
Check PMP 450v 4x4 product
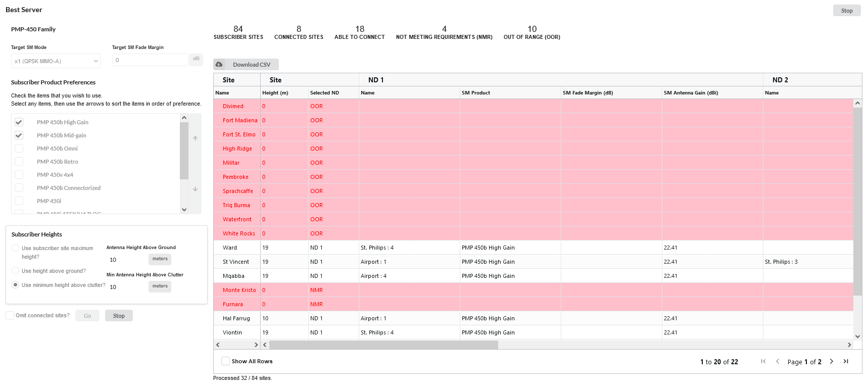(x=19, y=175)
